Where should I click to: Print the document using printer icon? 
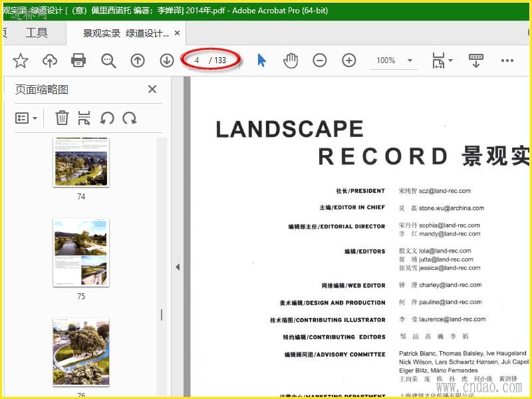[78, 61]
